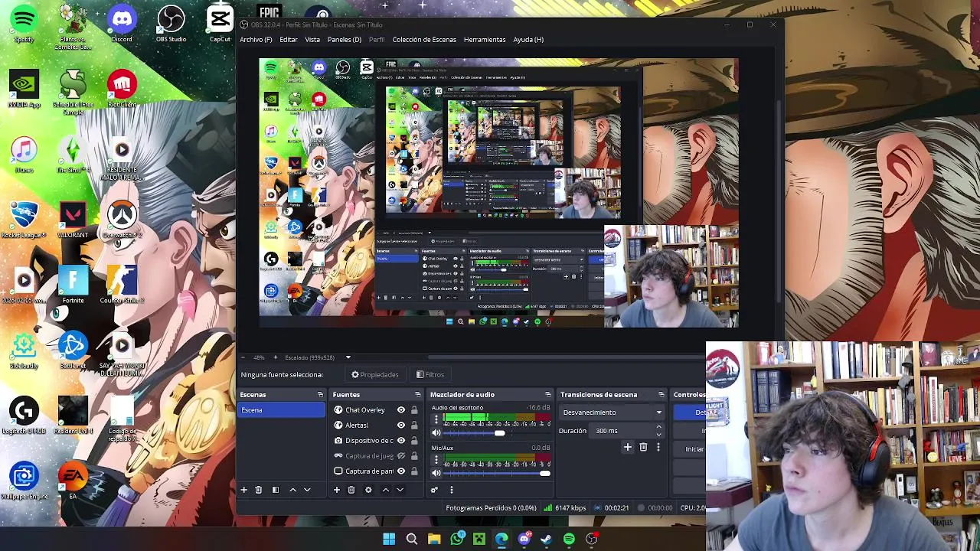Image resolution: width=980 pixels, height=551 pixels.
Task: Open Mic/Aux options dots
Action: pos(436,460)
